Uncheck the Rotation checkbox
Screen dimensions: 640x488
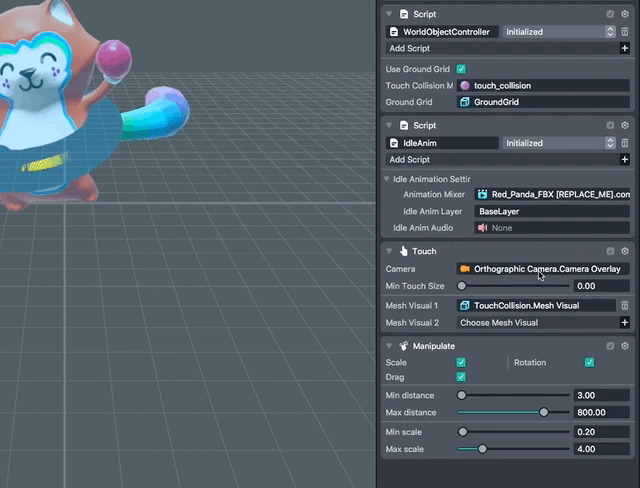coord(589,363)
